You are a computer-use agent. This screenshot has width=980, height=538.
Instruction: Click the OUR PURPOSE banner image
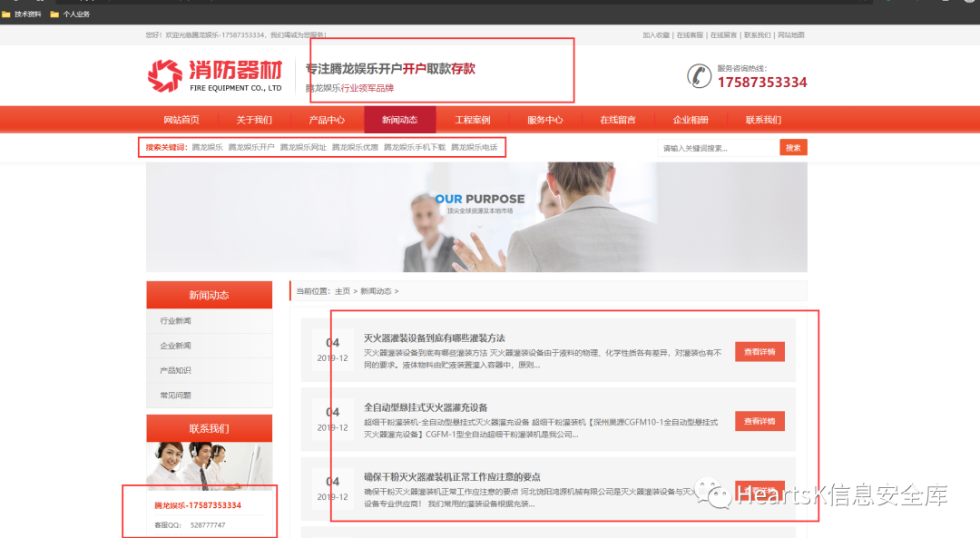pyautogui.click(x=477, y=217)
